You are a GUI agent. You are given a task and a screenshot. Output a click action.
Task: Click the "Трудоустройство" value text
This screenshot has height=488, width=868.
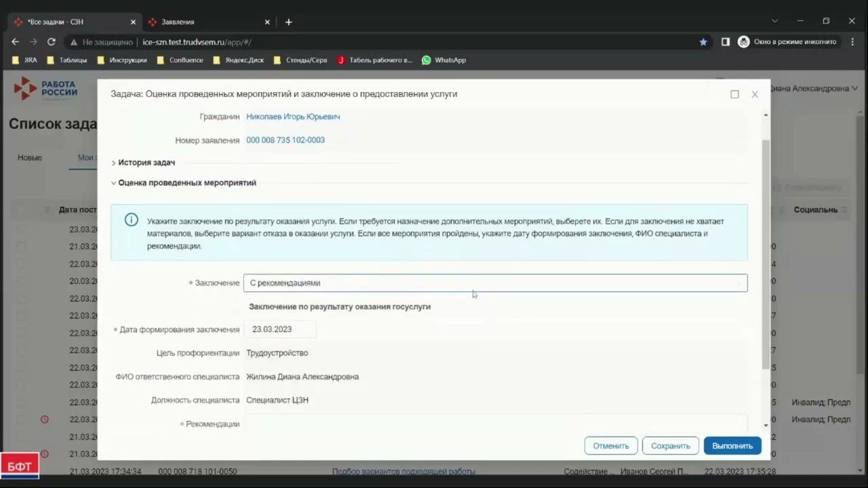pyautogui.click(x=277, y=353)
